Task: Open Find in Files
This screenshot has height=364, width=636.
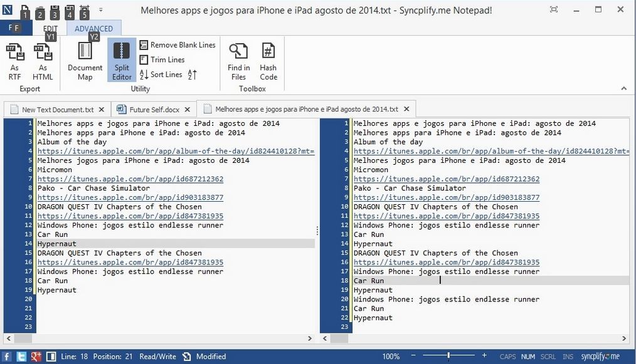Action: (238, 61)
